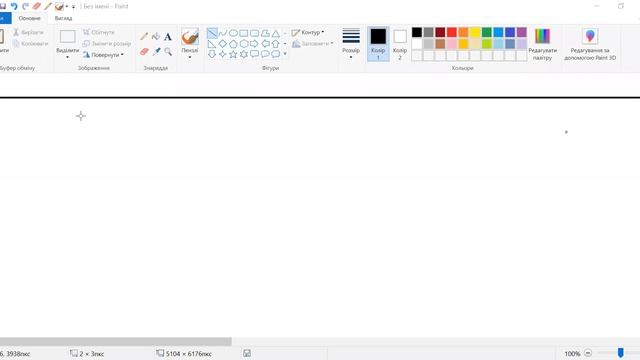
Task: Select the Left arrow shape
Action: tap(265, 44)
